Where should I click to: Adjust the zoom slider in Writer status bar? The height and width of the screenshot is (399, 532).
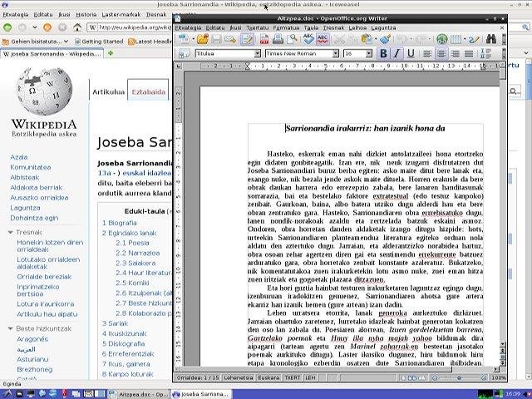click(x=459, y=377)
